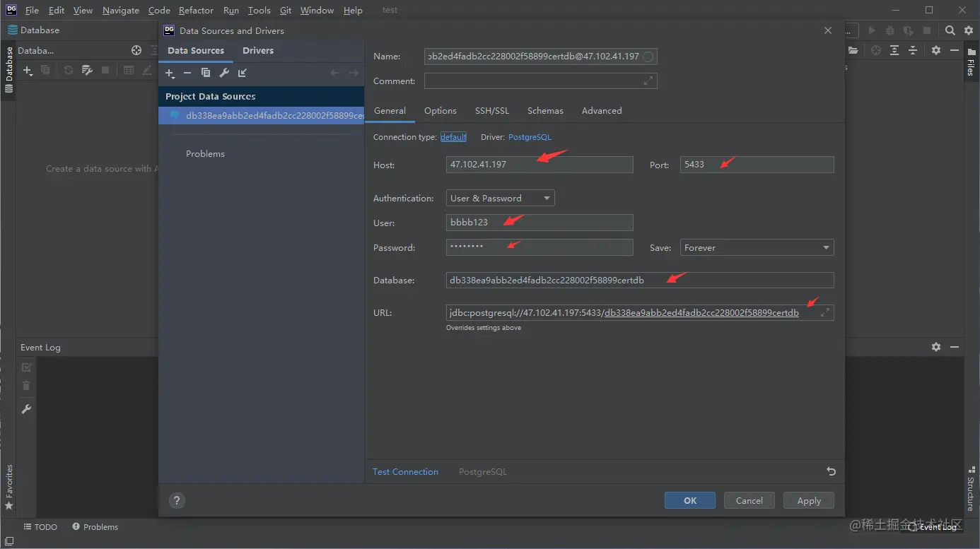Click the Search Everywhere magnifier icon
The height and width of the screenshot is (549, 980).
950,30
